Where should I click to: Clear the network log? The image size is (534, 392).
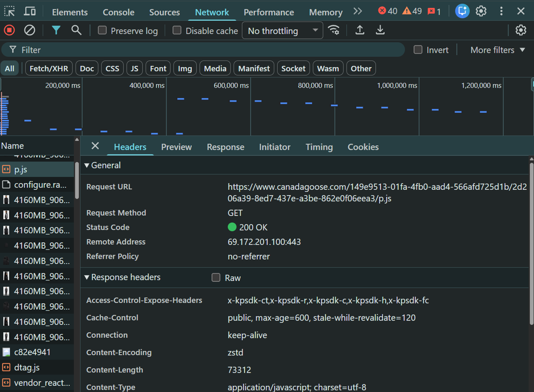pos(29,30)
